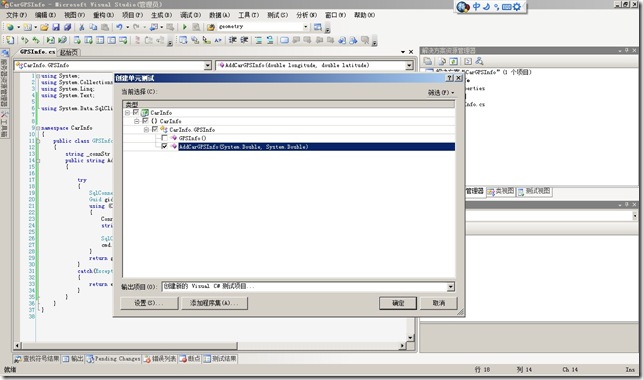Click the Add New Item icon
The image size is (643, 380).
[27, 27]
